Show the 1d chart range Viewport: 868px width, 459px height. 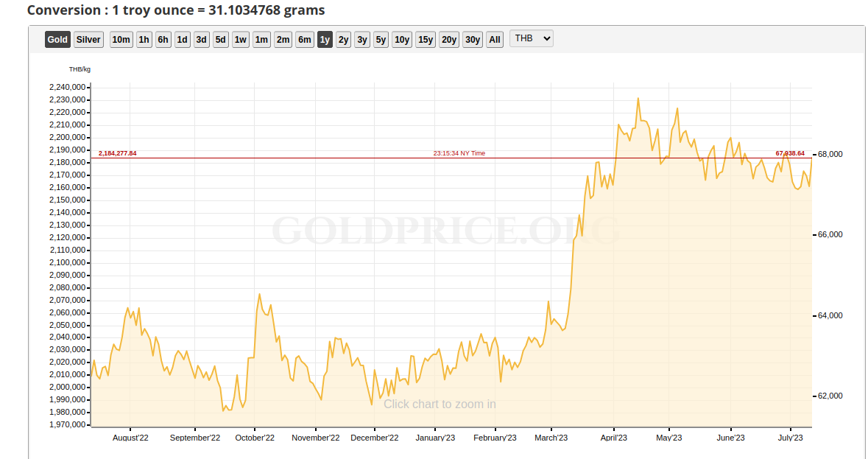(183, 40)
